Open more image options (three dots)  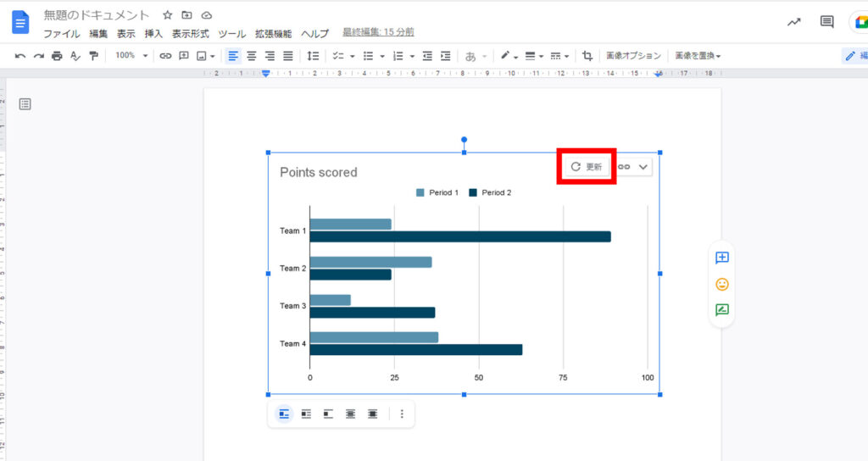point(402,414)
